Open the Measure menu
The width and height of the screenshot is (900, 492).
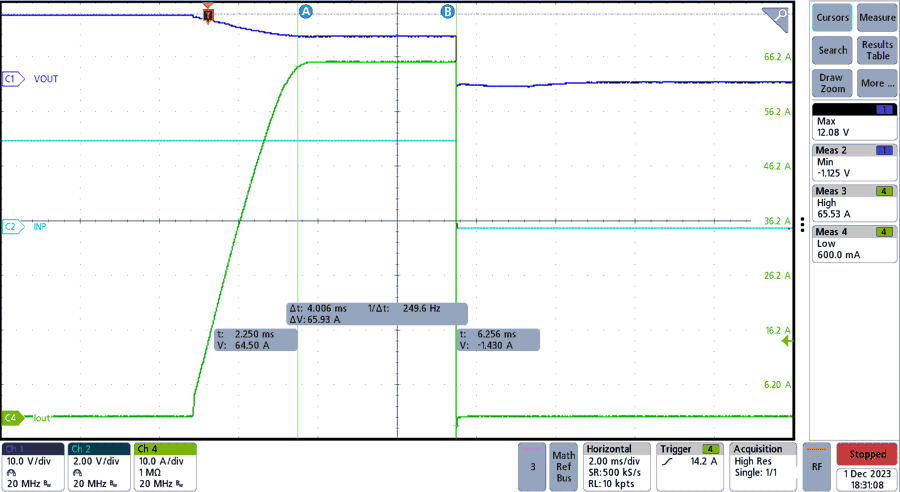tap(877, 18)
